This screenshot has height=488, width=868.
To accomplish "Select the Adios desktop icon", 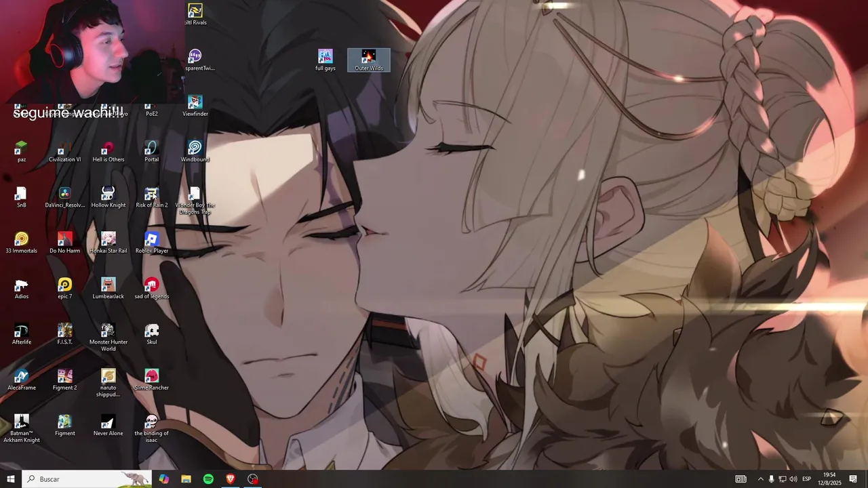I will 22,289.
